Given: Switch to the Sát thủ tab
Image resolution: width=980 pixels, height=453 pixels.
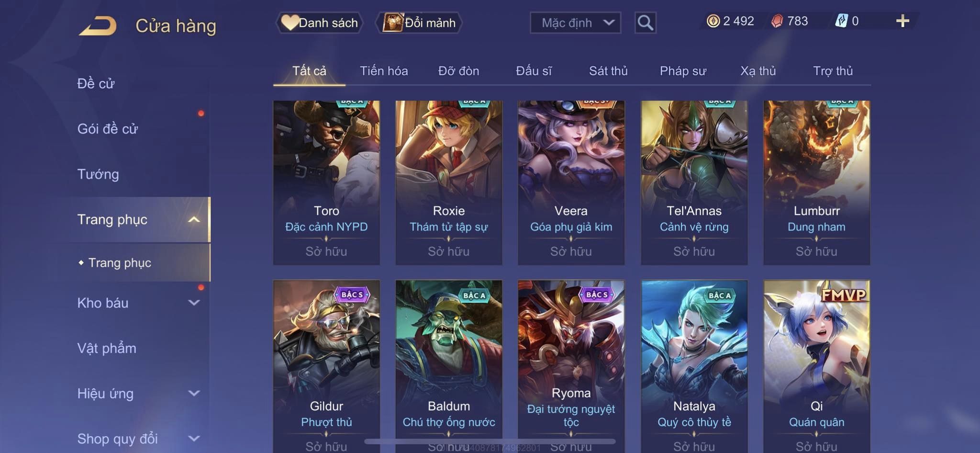Looking at the screenshot, I should [608, 71].
